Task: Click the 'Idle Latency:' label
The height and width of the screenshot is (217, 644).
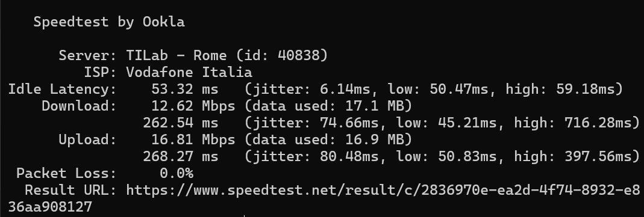Action: point(63,89)
